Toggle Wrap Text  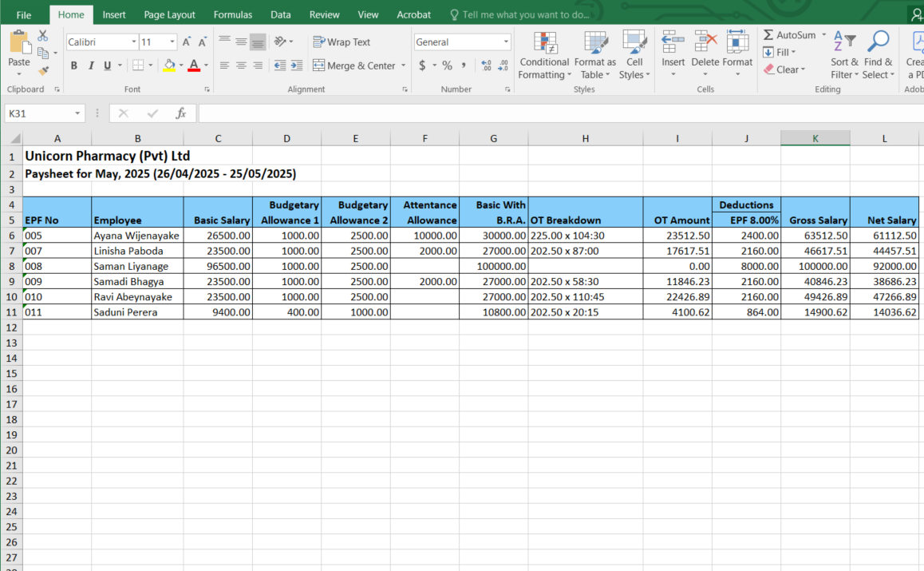coord(342,42)
